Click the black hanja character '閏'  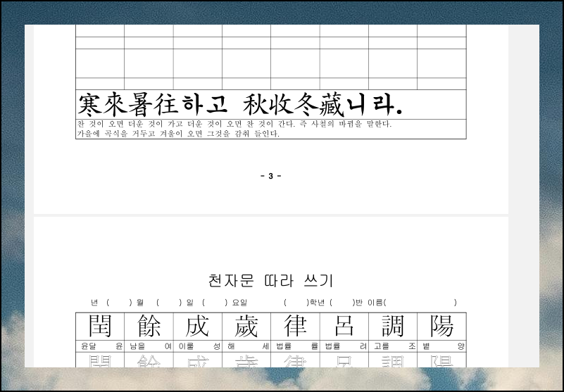tap(100, 326)
